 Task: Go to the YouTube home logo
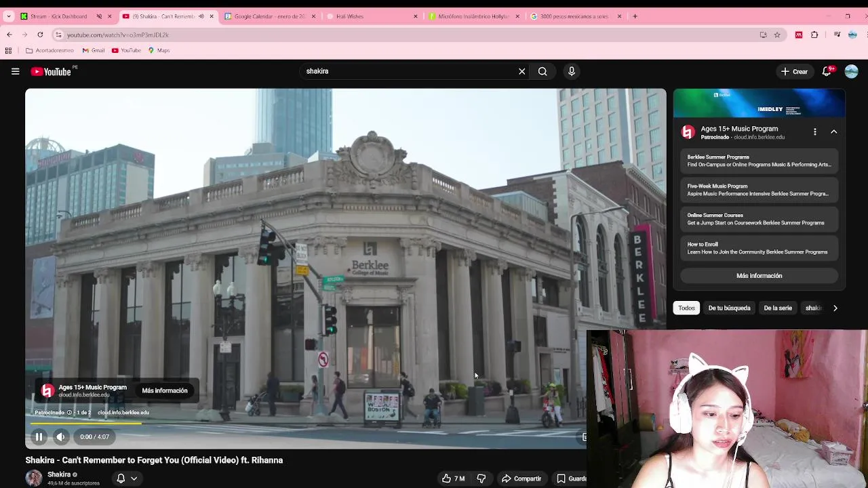click(51, 71)
